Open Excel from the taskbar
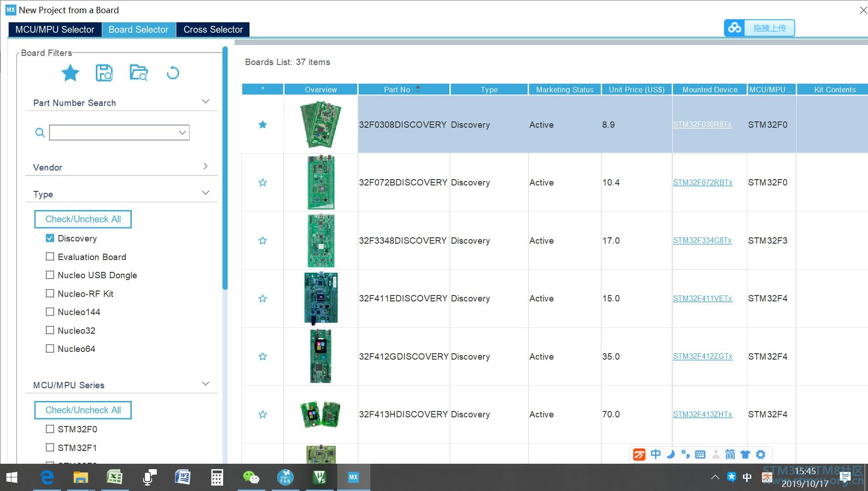 [x=115, y=477]
